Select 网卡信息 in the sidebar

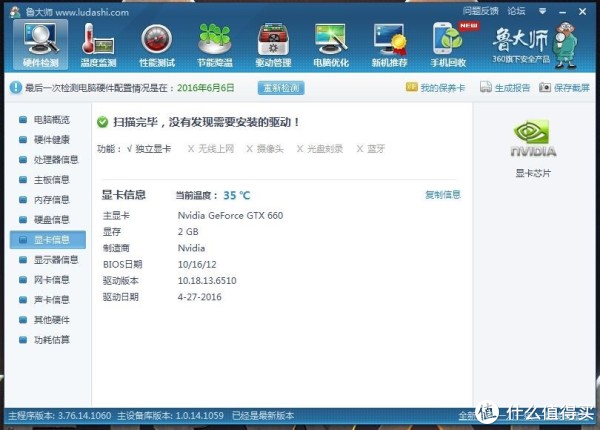click(48, 280)
